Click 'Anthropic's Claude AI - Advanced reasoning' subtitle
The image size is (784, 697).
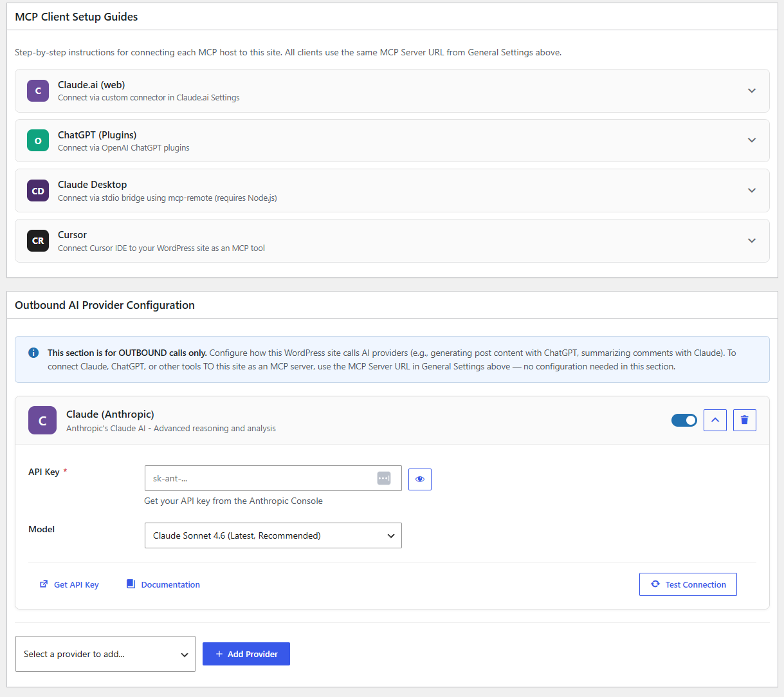pos(171,429)
